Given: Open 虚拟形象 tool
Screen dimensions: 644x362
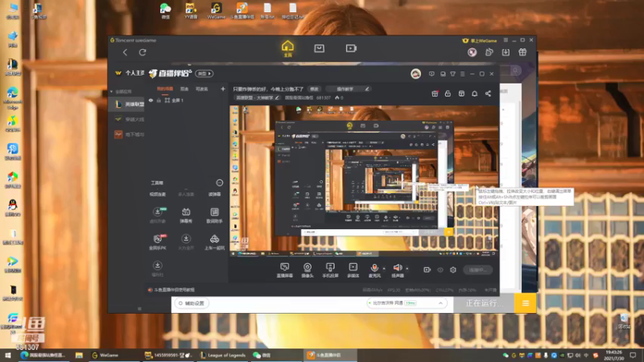Looking at the screenshot, I should (158, 215).
